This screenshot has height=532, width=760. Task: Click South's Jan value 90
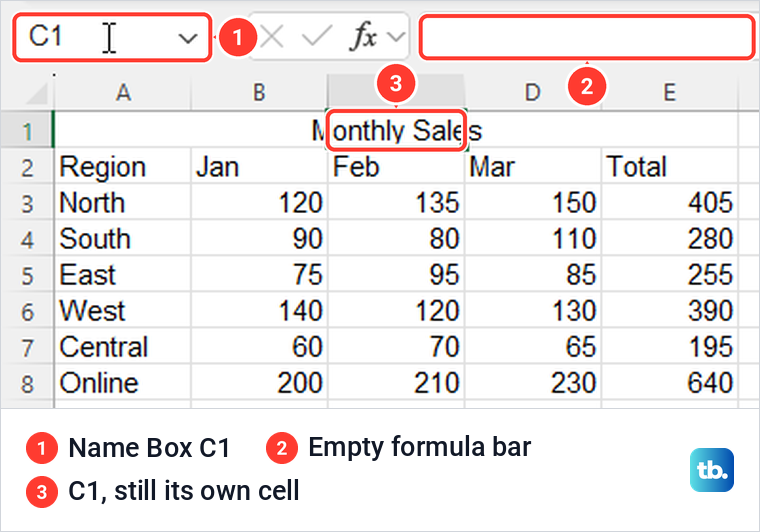pos(259,238)
